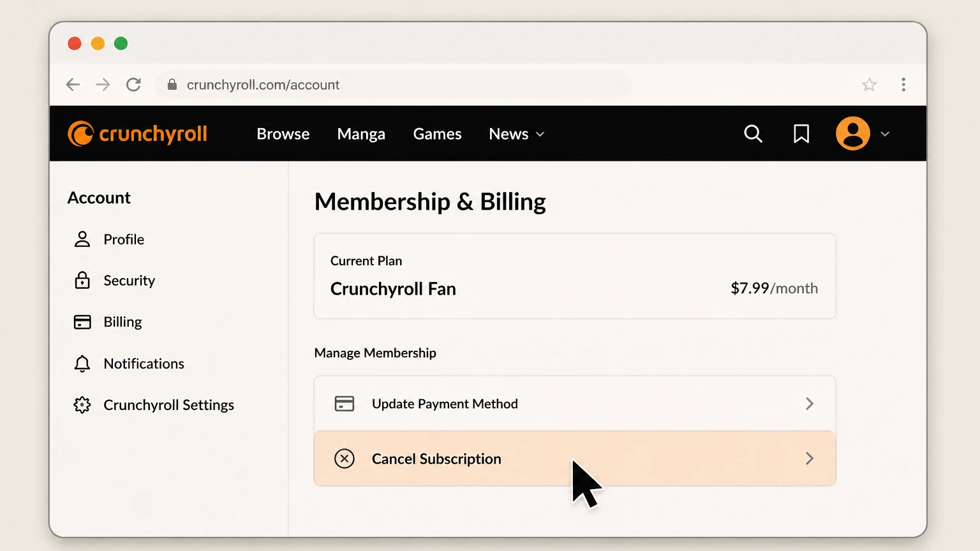Click chevron on Update Payment Method row
This screenshot has width=980, height=551.
pyautogui.click(x=810, y=404)
